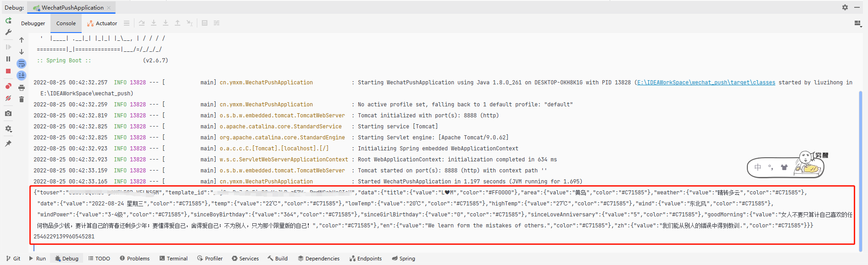Click the ':: Spring Boot ::' banner text
The image size is (868, 265).
(x=64, y=61)
